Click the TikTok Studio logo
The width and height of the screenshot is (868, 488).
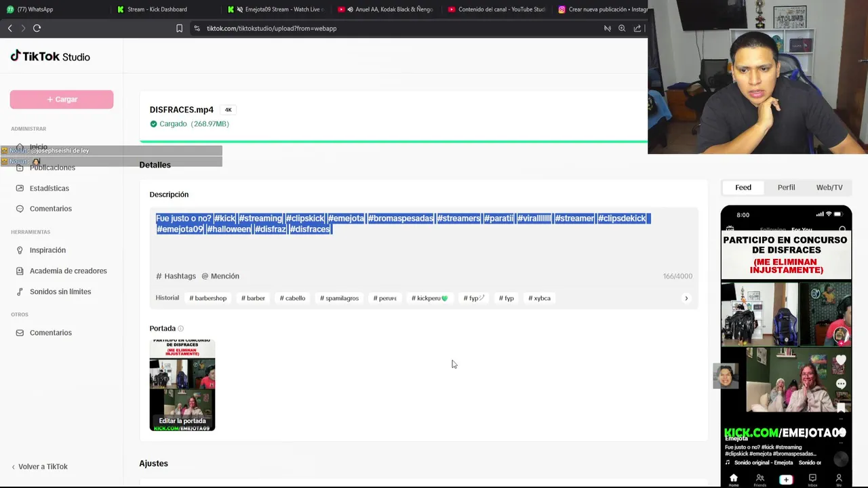(50, 56)
